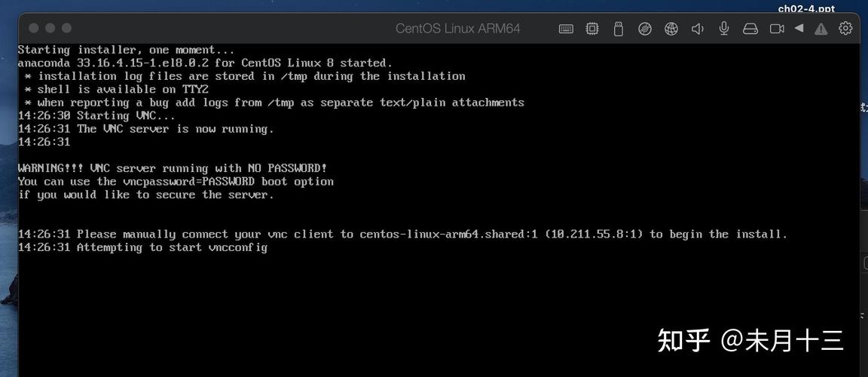Click the gray minimize window button
This screenshot has height=377, width=868.
(x=50, y=28)
